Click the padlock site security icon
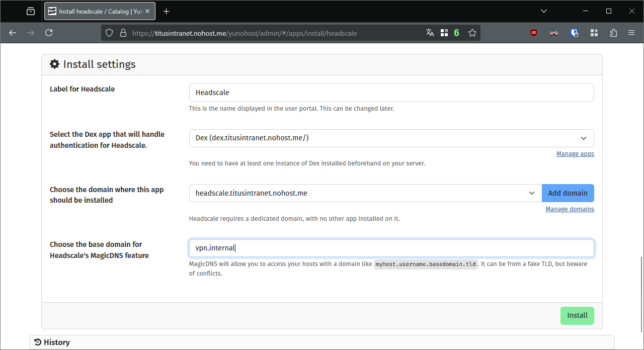This screenshot has width=644, height=350. 123,33
